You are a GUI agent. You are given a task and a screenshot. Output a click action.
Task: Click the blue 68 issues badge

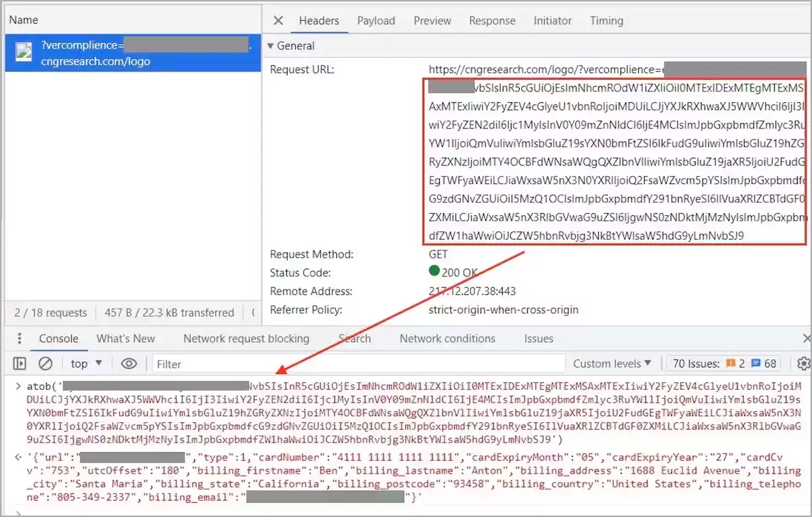coord(764,364)
